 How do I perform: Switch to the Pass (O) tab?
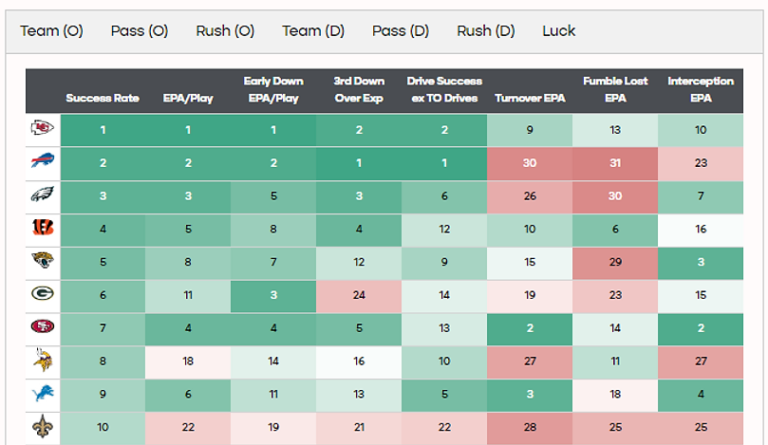pos(139,31)
